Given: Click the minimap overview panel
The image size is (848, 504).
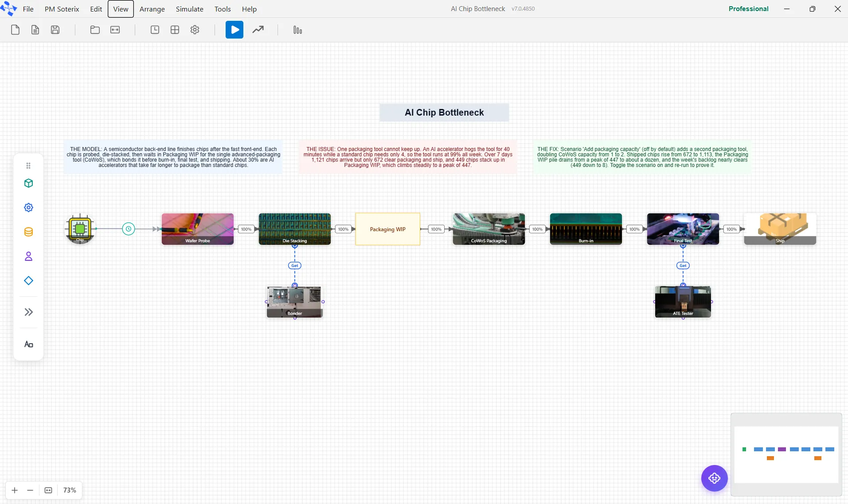Looking at the screenshot, I should pyautogui.click(x=786, y=454).
